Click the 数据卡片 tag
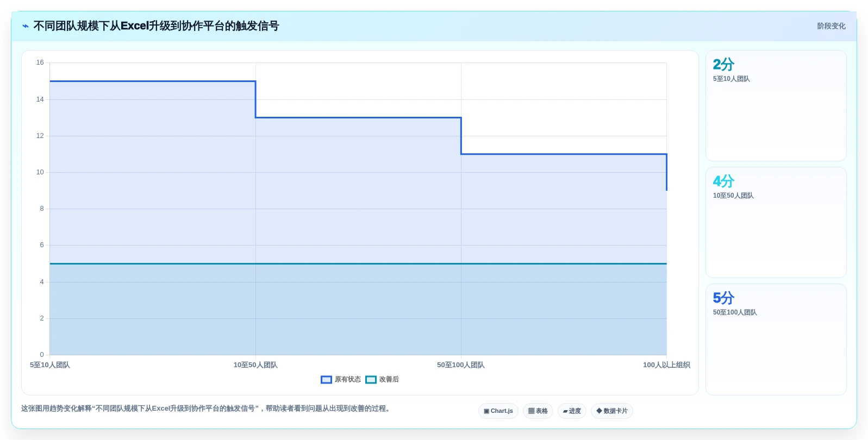The width and height of the screenshot is (868, 440). 612,411
